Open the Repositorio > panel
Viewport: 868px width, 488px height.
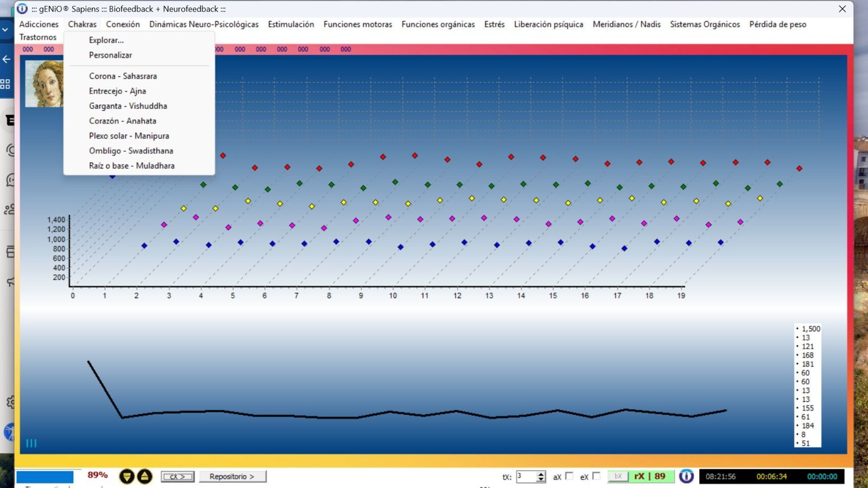(x=232, y=477)
